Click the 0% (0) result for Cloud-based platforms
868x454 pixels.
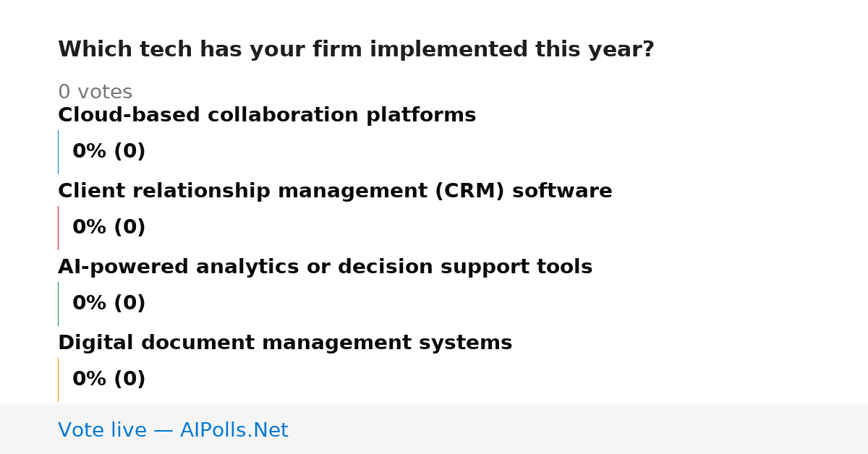pyautogui.click(x=109, y=152)
